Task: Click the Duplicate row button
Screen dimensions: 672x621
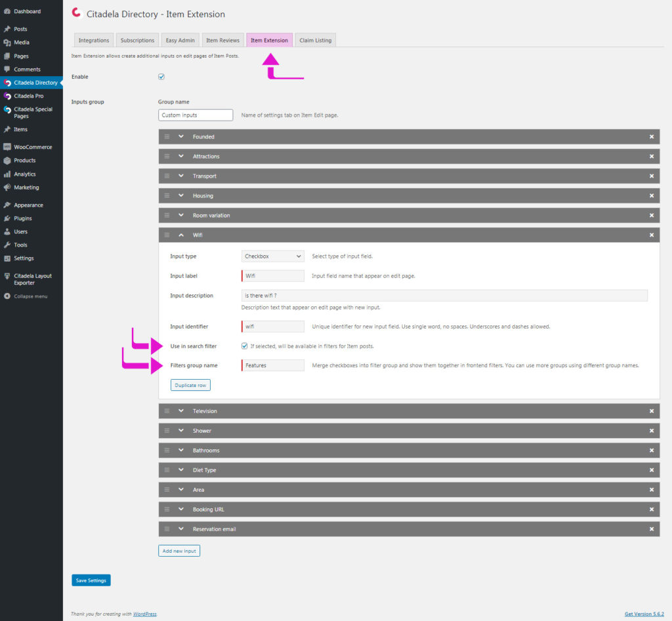Action: [190, 385]
